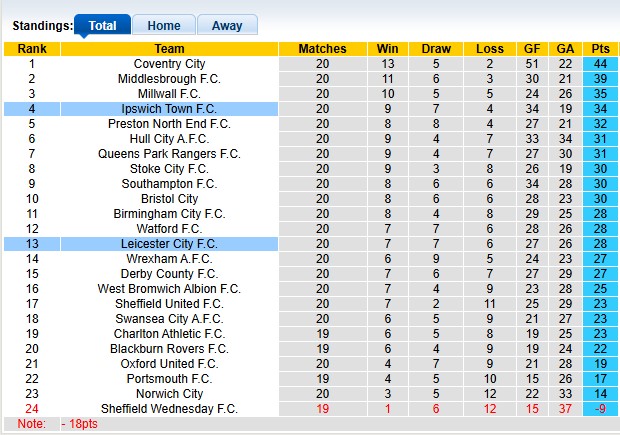The width and height of the screenshot is (620, 435).
Task: Select the Total standings tab
Action: tap(102, 26)
